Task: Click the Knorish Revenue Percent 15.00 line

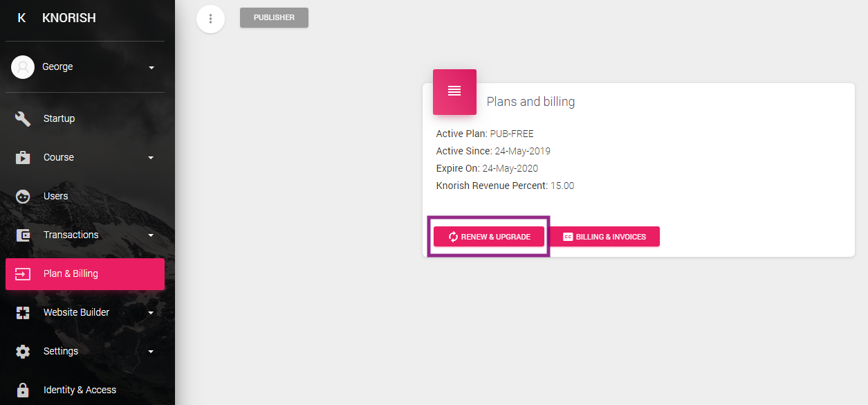Action: point(505,186)
